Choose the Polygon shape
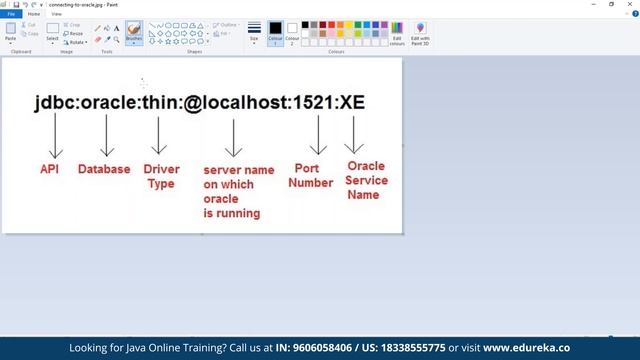Viewport: 640px width, 360px height. coord(192,26)
